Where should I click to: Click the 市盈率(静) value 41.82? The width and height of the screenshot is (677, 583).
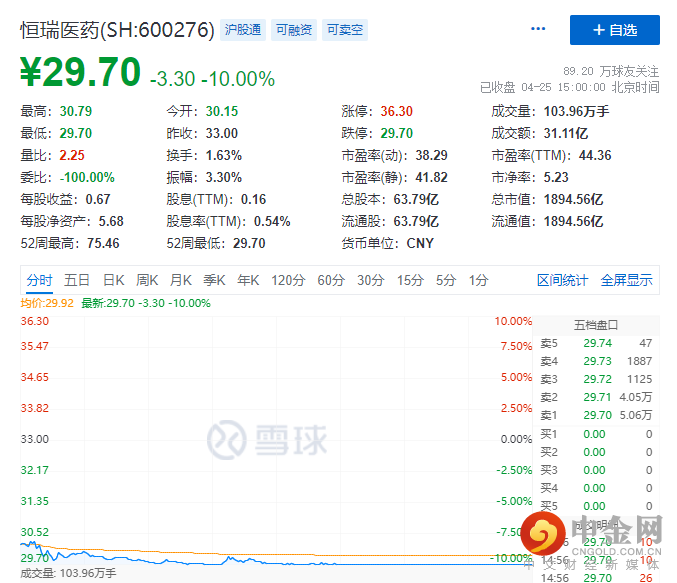[431, 177]
